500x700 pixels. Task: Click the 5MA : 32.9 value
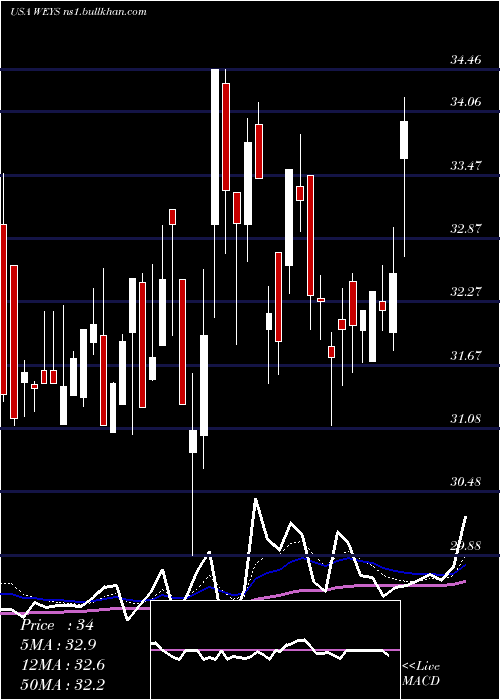[x=58, y=645]
